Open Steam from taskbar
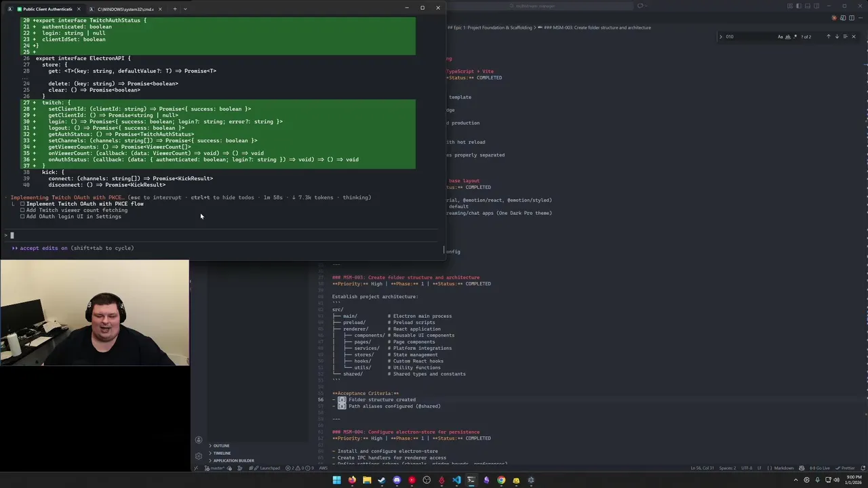 click(x=382, y=480)
